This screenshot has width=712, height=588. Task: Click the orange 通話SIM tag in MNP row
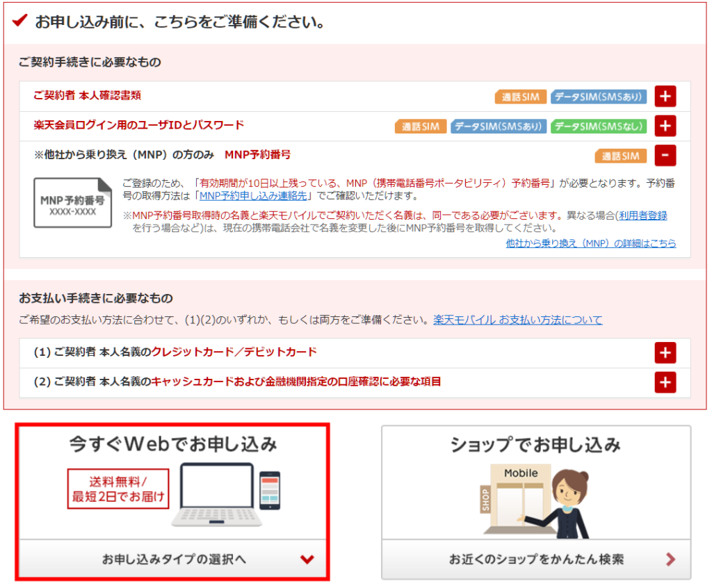[x=620, y=156]
